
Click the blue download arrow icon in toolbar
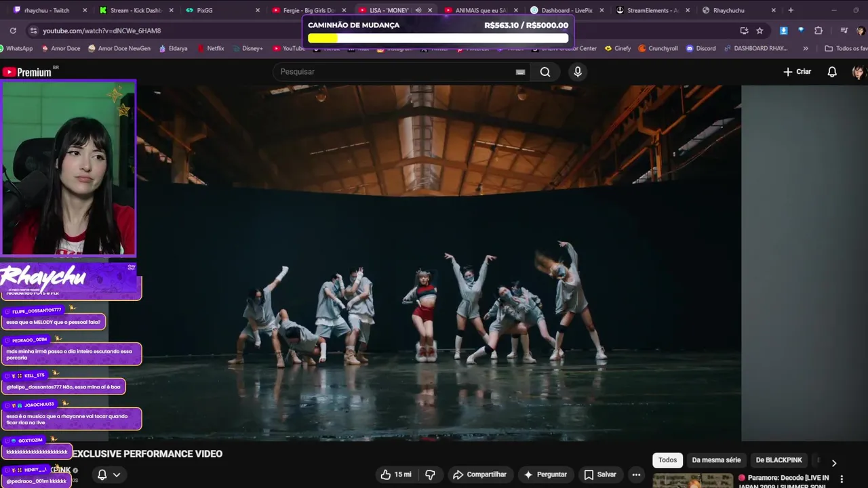(x=783, y=30)
